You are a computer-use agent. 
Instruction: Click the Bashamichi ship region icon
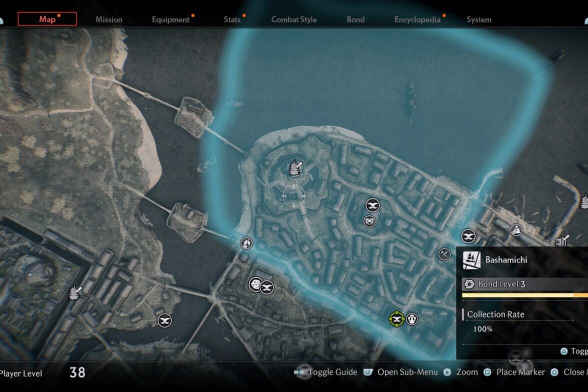point(471,259)
